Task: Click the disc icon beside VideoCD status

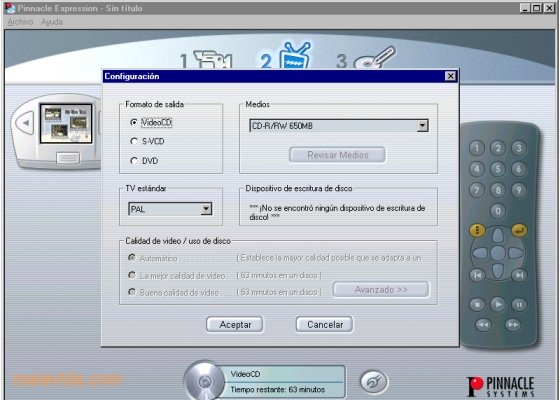Action: (x=204, y=381)
